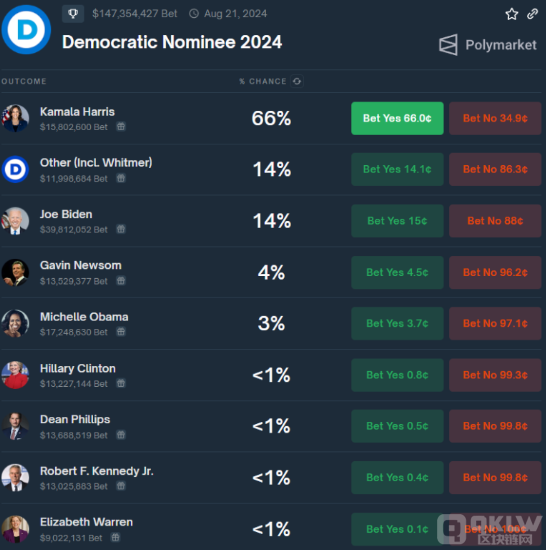Choose Bet No 99.3¢ for Hillary Clinton
Viewport: 546px width, 550px height.
point(495,375)
